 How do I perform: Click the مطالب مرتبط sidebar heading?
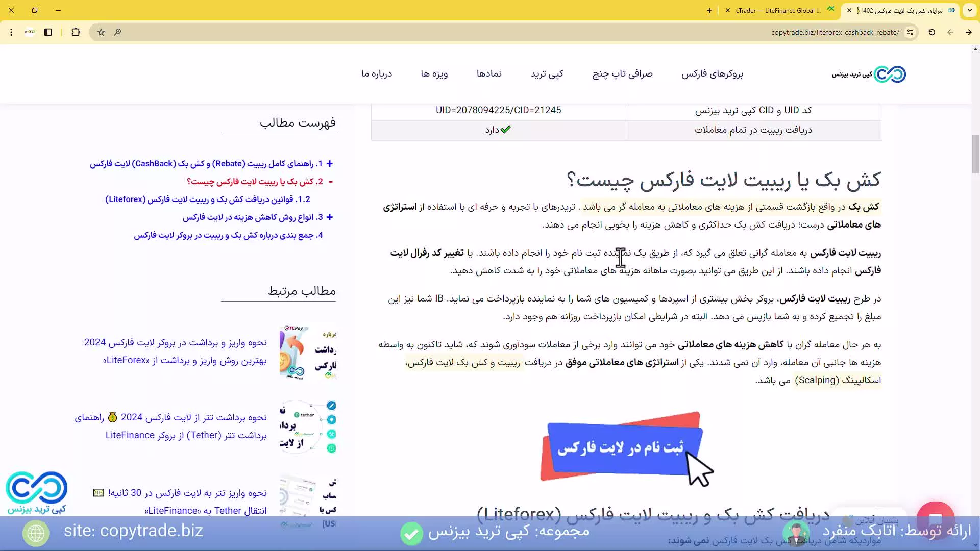(x=302, y=291)
